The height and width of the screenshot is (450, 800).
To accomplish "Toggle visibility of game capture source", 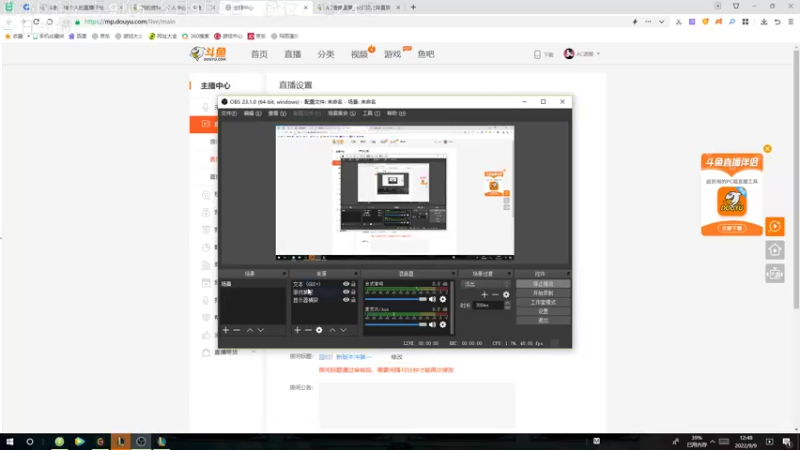I will [x=346, y=292].
